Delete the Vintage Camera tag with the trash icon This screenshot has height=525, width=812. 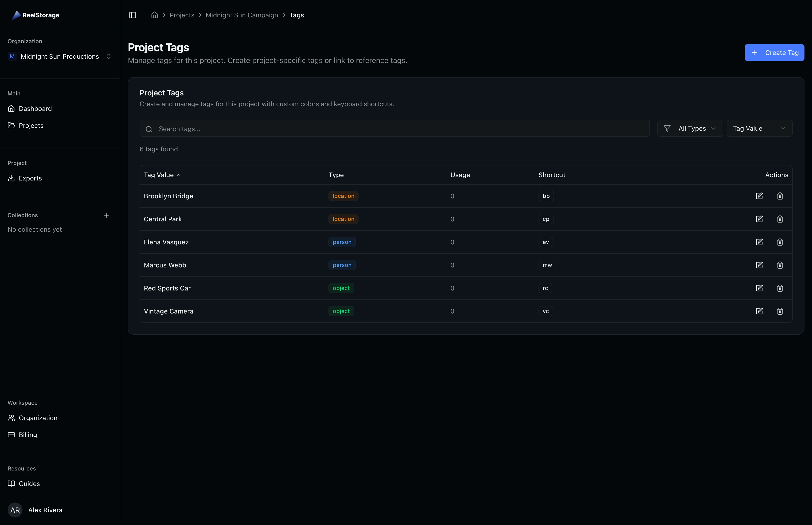click(780, 311)
